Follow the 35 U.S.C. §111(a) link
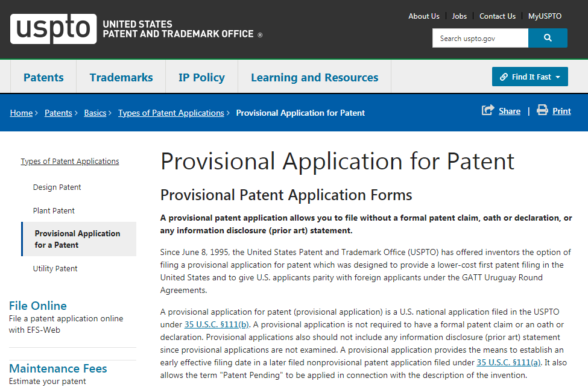The width and height of the screenshot is (588, 387). pyautogui.click(x=508, y=362)
